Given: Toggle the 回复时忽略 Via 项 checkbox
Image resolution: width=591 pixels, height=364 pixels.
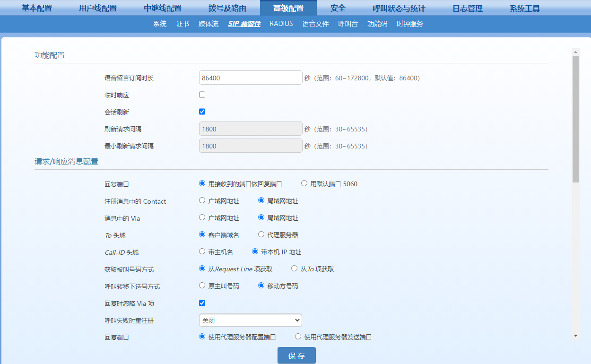Looking at the screenshot, I should click(202, 303).
